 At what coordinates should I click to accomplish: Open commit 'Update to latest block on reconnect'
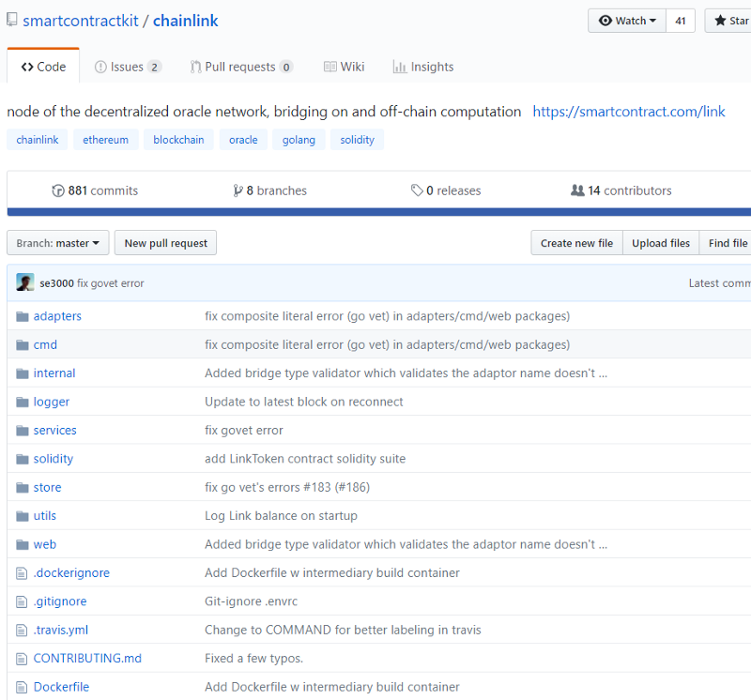point(303,403)
